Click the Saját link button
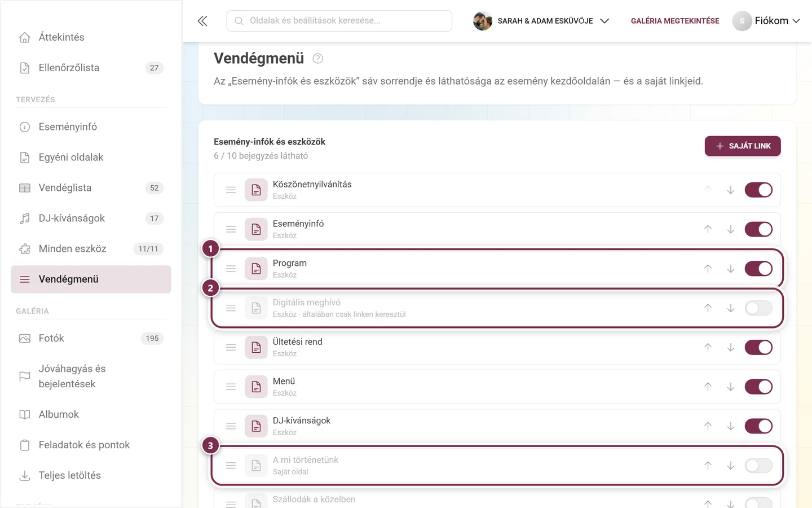 tap(743, 146)
